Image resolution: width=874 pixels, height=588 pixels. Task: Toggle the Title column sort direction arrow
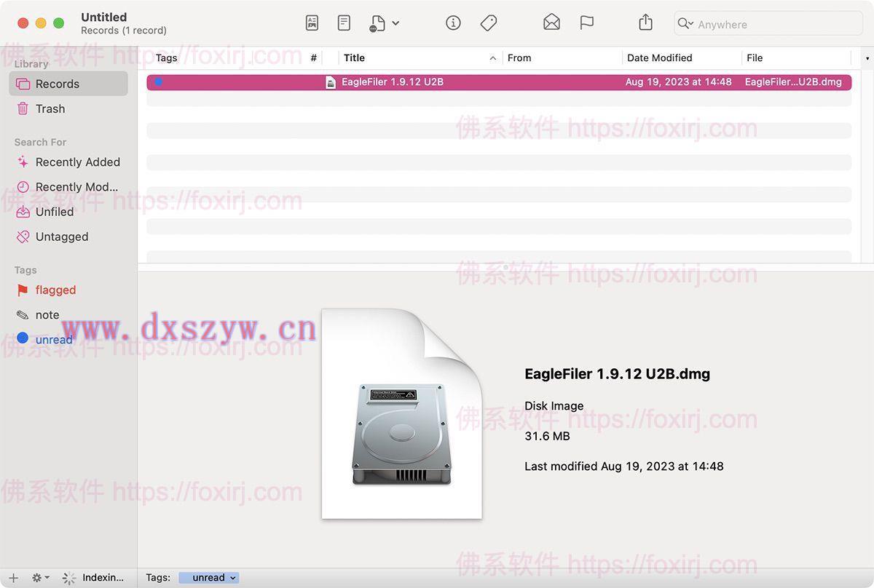tap(493, 57)
